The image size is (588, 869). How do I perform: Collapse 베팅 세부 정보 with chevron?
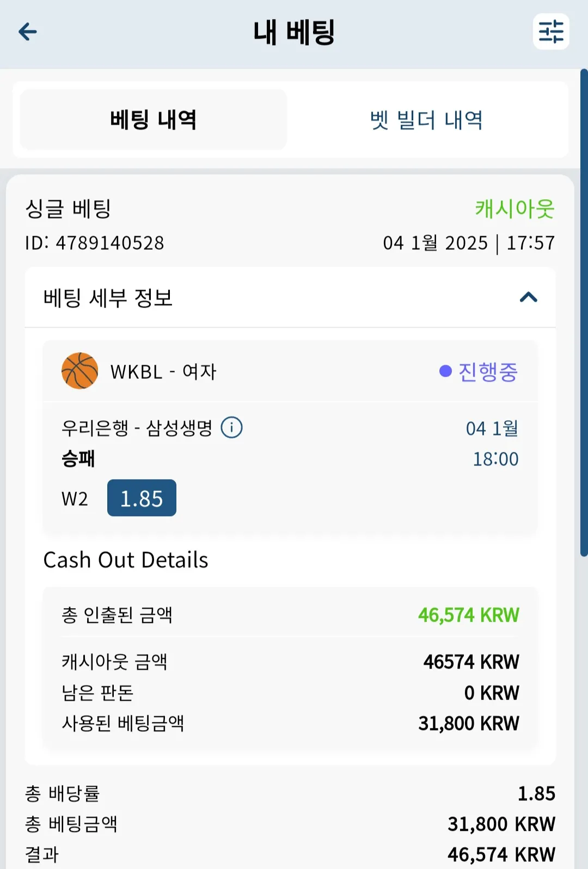coord(528,297)
